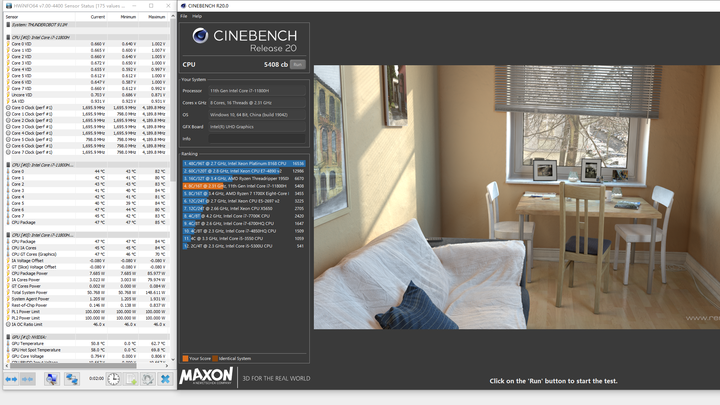
Task: Click the Sensor column header
Action: (x=12, y=17)
